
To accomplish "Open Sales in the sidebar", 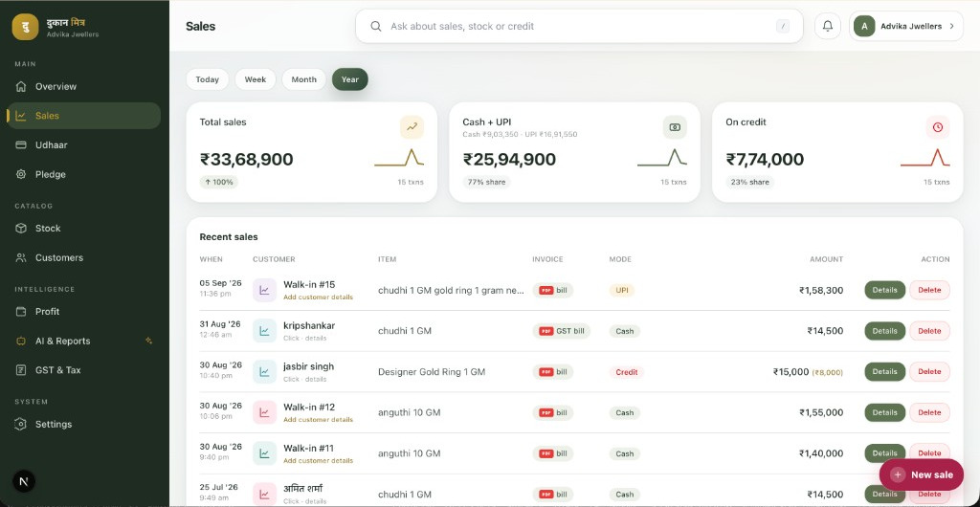I will (84, 116).
